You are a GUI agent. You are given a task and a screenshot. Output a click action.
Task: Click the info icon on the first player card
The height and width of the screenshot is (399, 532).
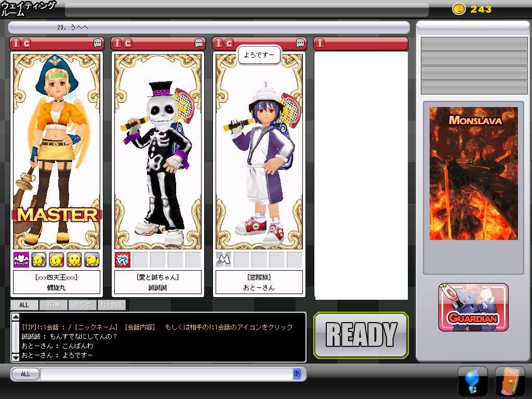pos(16,44)
